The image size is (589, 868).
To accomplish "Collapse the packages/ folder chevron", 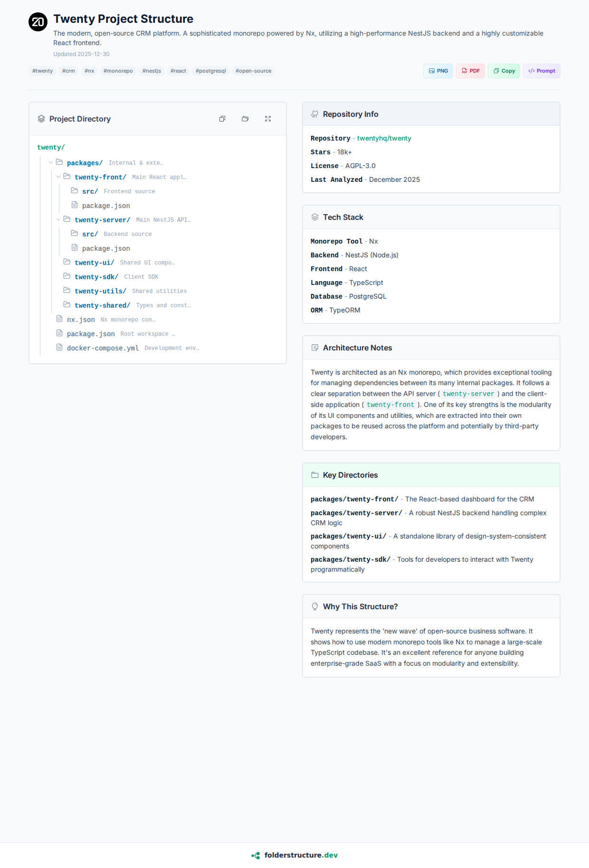I will tap(51, 163).
